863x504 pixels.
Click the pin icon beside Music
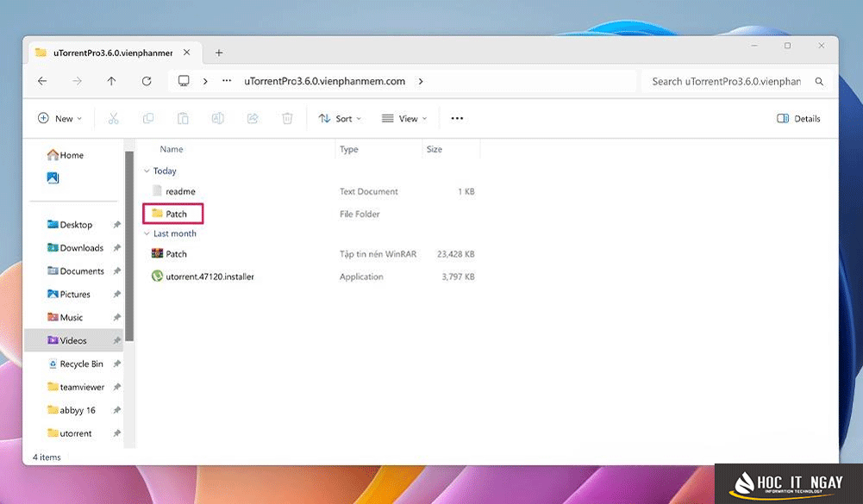tap(116, 317)
